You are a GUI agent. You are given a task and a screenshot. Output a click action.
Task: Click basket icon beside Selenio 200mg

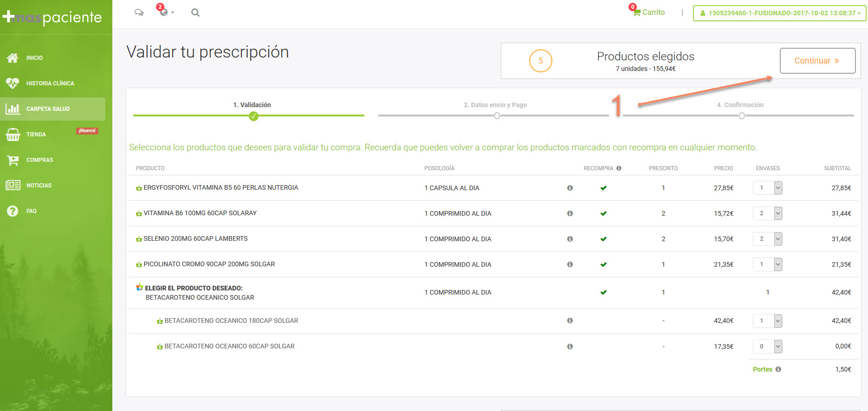[x=139, y=239]
